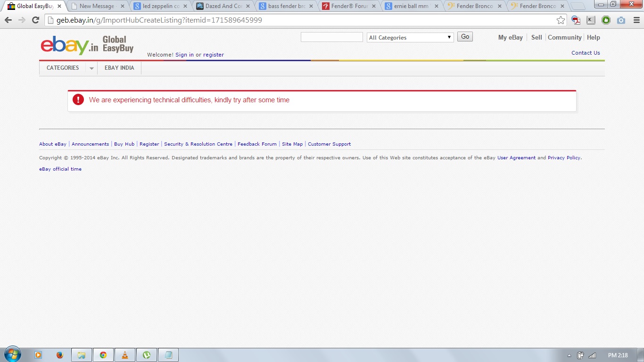Click the browser back arrow
644x362 pixels.
(8, 20)
